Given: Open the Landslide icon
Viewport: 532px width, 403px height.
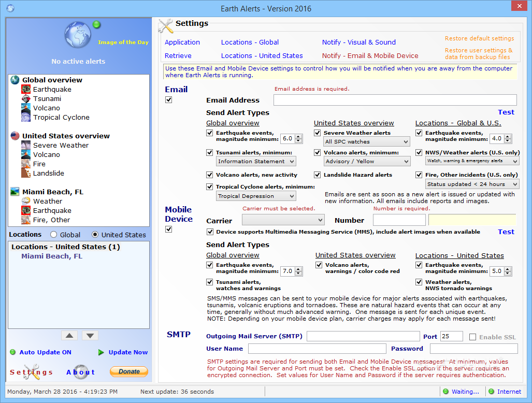Looking at the screenshot, I should tap(26, 174).
